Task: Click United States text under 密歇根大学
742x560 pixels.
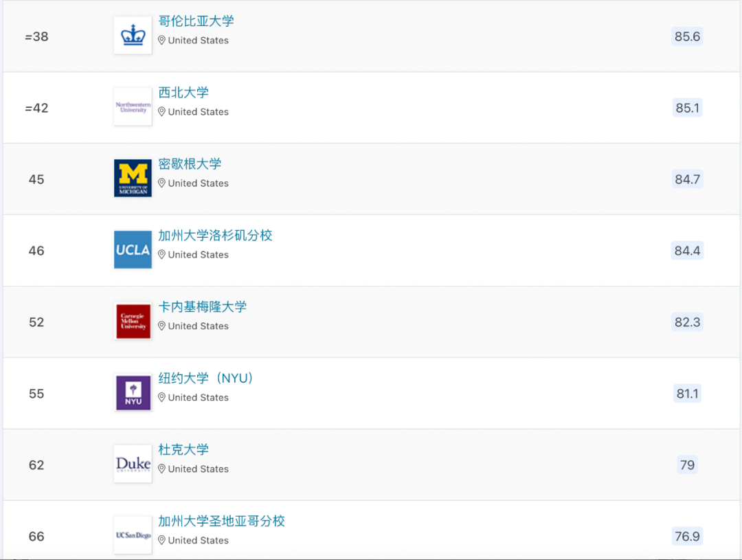Action: coord(199,183)
